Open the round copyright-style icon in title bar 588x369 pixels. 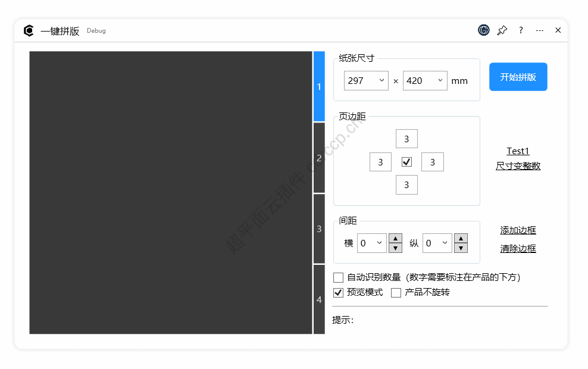(x=484, y=30)
